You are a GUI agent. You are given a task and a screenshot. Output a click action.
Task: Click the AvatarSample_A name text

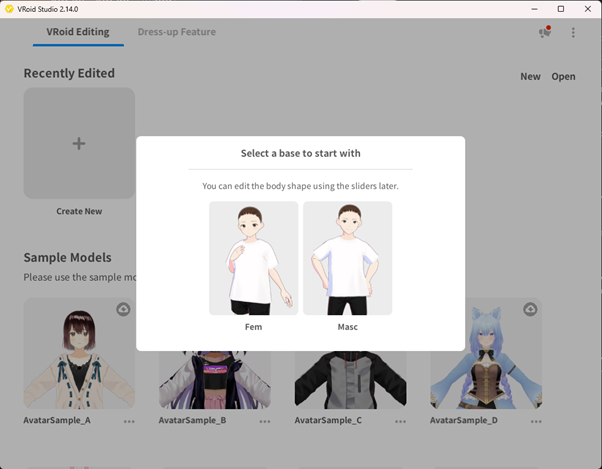click(x=57, y=420)
